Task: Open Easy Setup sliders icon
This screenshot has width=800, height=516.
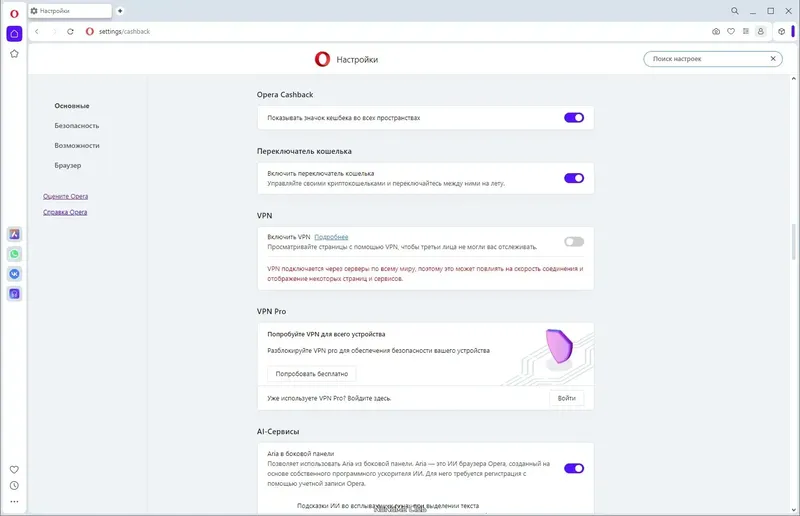Action: point(745,32)
